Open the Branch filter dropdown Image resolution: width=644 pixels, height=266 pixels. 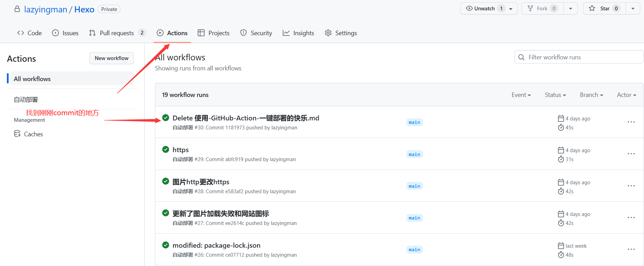coord(591,95)
